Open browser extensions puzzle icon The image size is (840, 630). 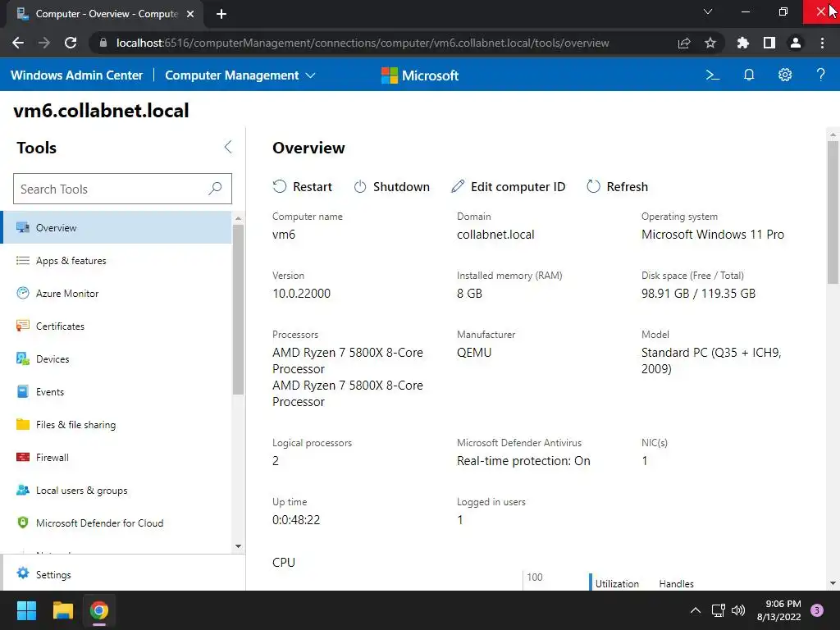point(742,43)
